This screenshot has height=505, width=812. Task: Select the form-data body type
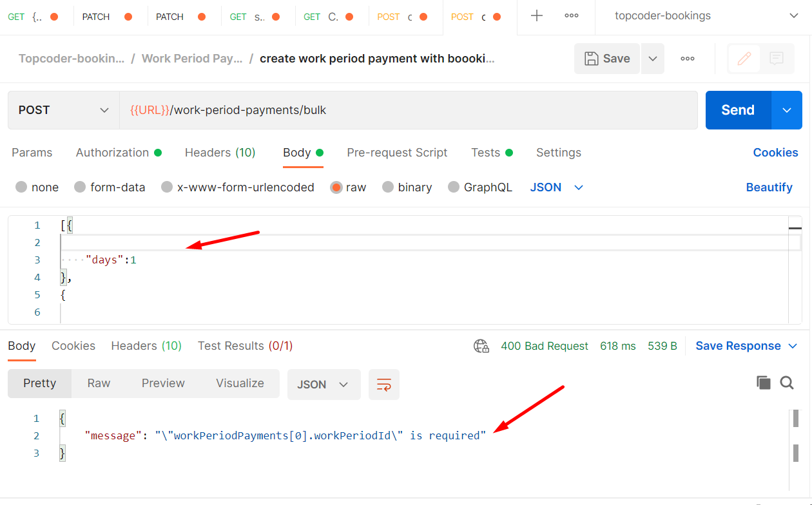click(x=110, y=187)
